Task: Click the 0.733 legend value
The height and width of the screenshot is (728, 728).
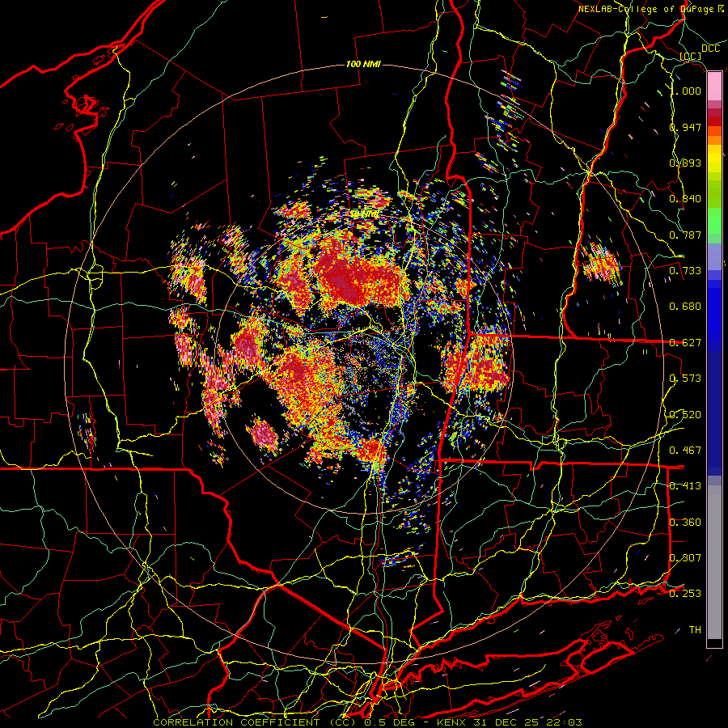Action: [685, 271]
